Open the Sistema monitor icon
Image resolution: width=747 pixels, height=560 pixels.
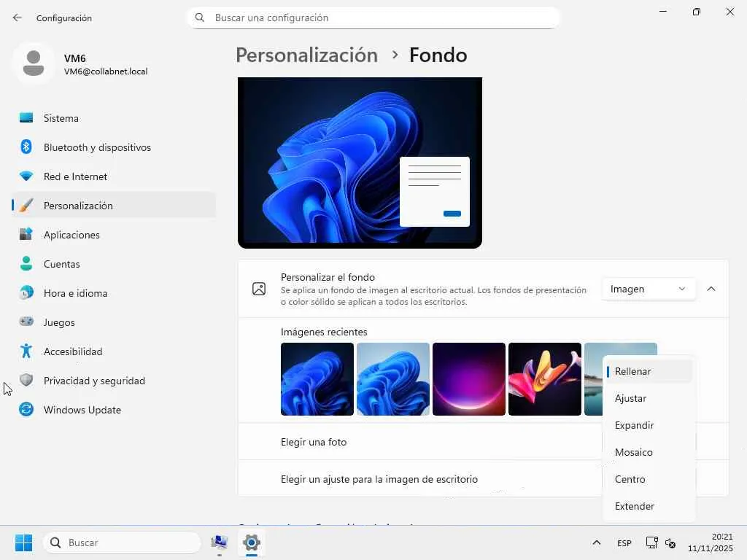click(26, 117)
